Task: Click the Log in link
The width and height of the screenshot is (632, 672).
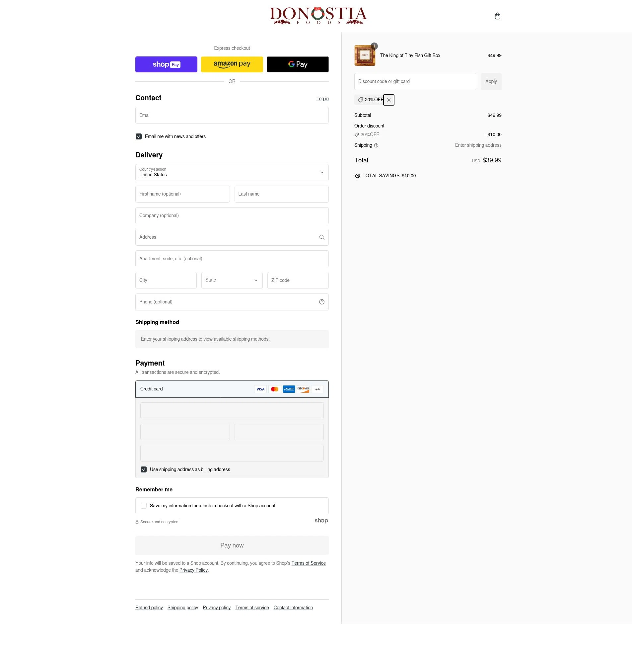Action: tap(322, 99)
